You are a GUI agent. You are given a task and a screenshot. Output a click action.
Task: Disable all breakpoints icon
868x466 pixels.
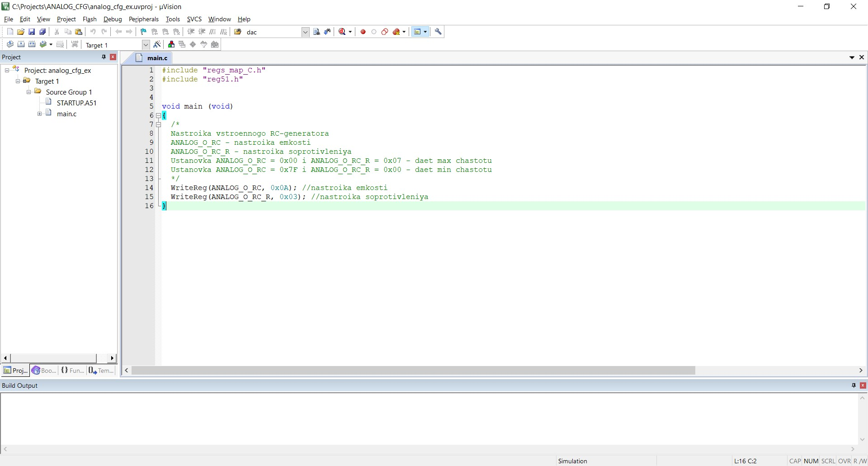coord(385,32)
